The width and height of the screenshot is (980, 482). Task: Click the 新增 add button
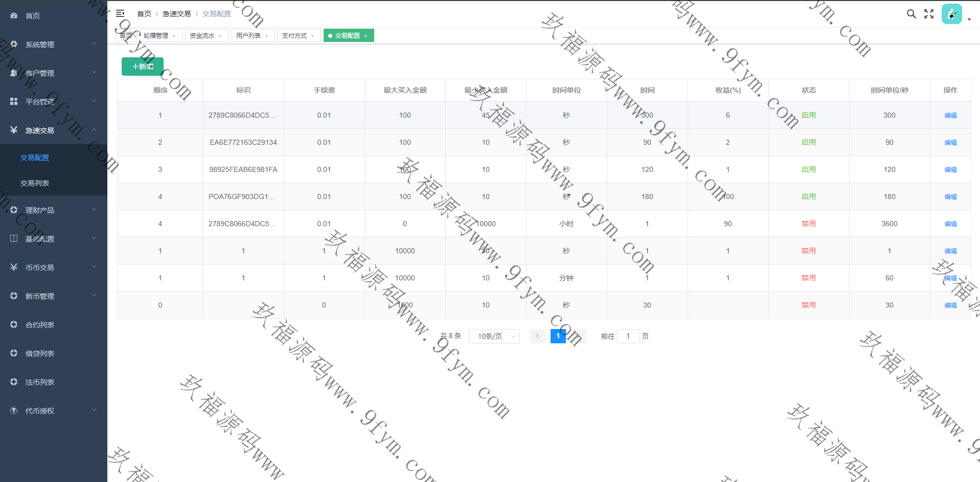coord(143,67)
